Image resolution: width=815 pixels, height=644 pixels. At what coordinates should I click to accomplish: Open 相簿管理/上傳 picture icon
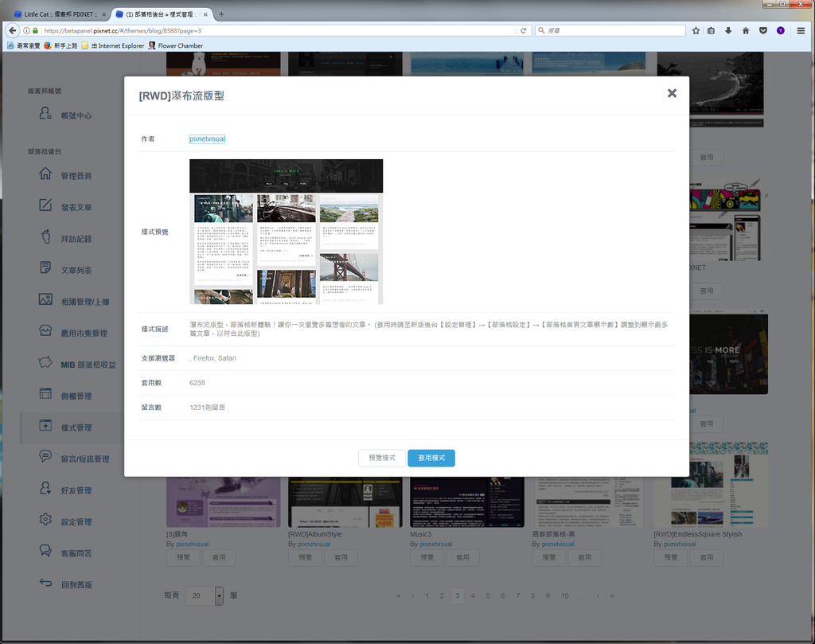pyautogui.click(x=45, y=299)
